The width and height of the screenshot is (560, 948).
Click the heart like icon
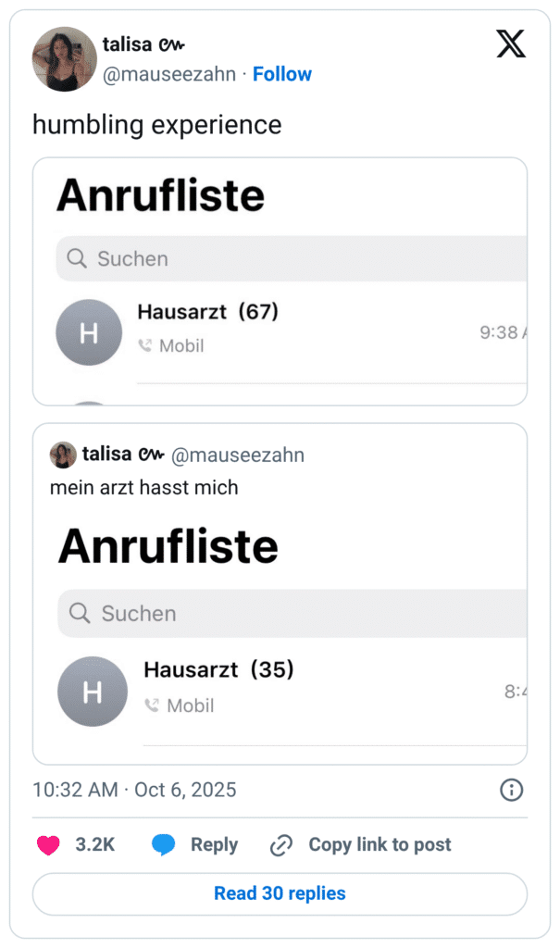[x=48, y=844]
